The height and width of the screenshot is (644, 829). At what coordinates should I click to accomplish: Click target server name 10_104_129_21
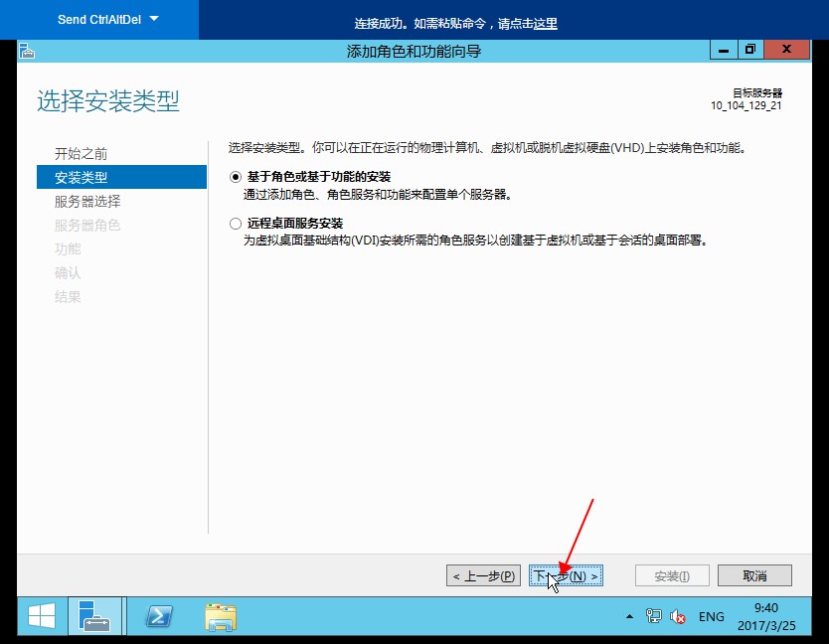pos(746,105)
